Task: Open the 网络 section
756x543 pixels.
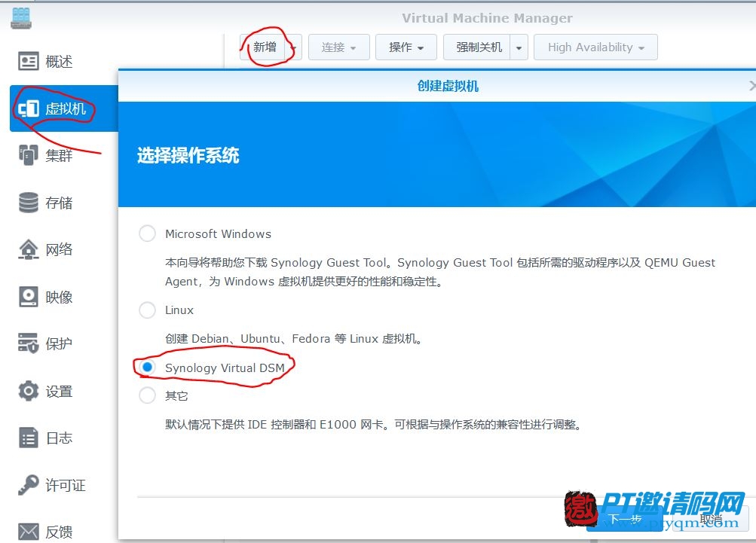Action: 60,249
